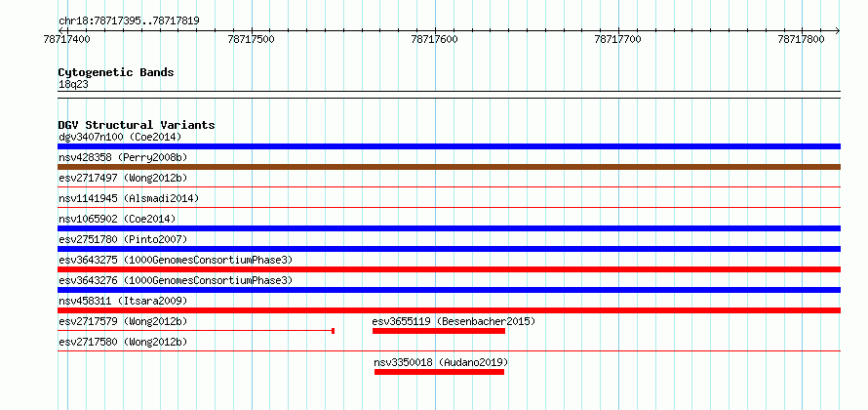868x410 pixels.
Task: Open nsv3350018 (Audano2019) variant
Action: [x=441, y=362]
